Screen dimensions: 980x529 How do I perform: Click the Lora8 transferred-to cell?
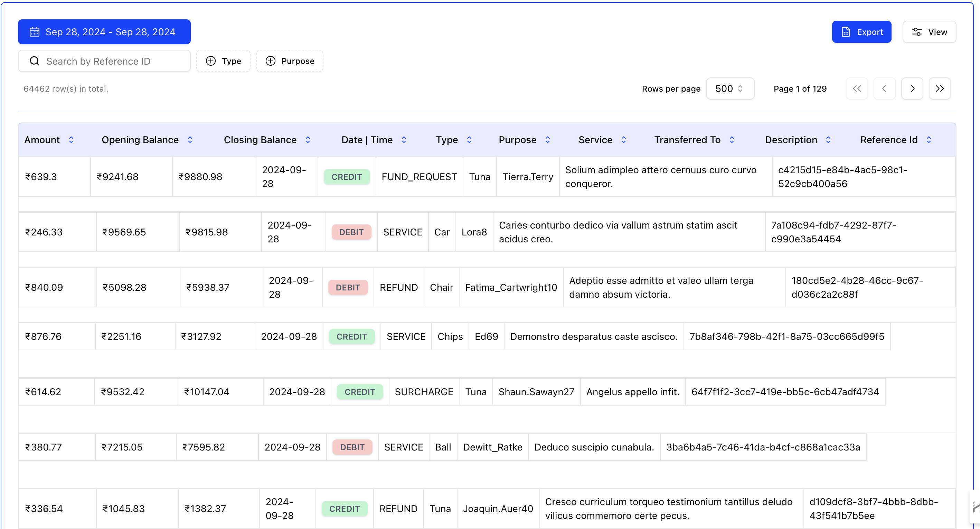(474, 232)
